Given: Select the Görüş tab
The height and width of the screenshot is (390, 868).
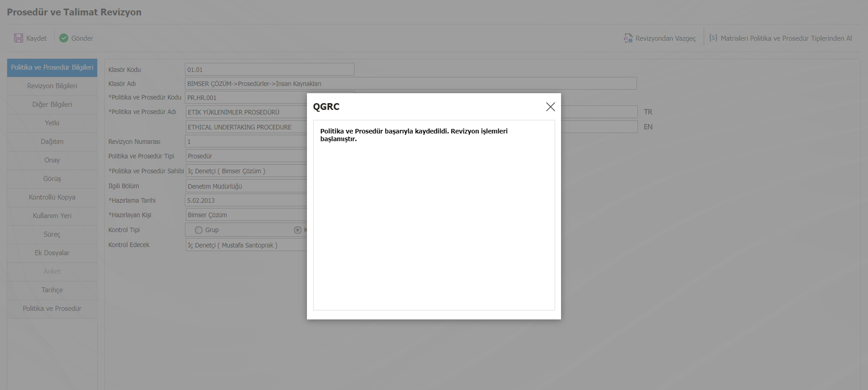Looking at the screenshot, I should click(52, 179).
